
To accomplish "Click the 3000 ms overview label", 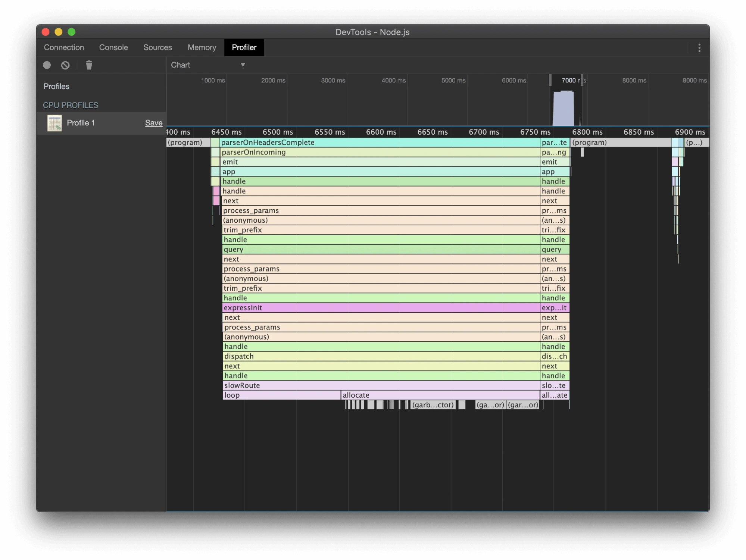I will coord(333,80).
